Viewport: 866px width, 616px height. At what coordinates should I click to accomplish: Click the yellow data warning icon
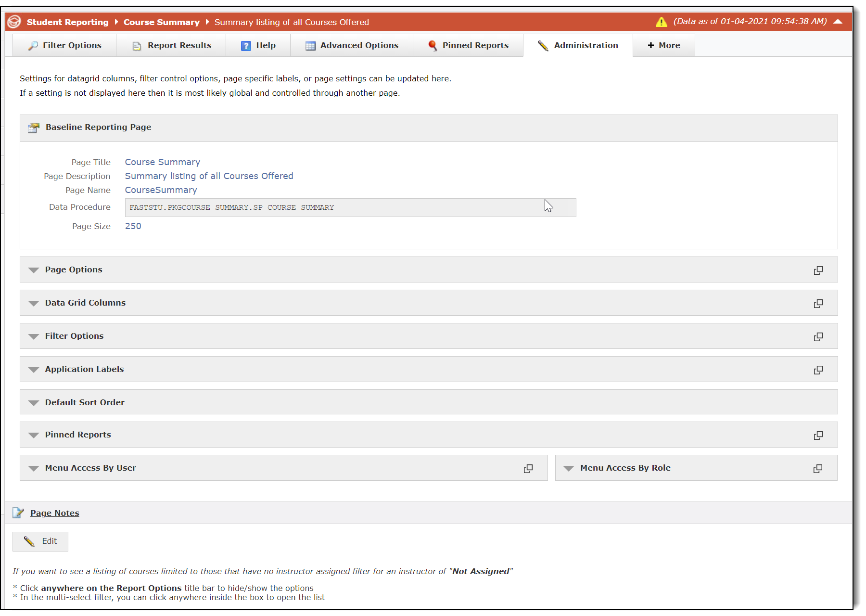pyautogui.click(x=661, y=22)
